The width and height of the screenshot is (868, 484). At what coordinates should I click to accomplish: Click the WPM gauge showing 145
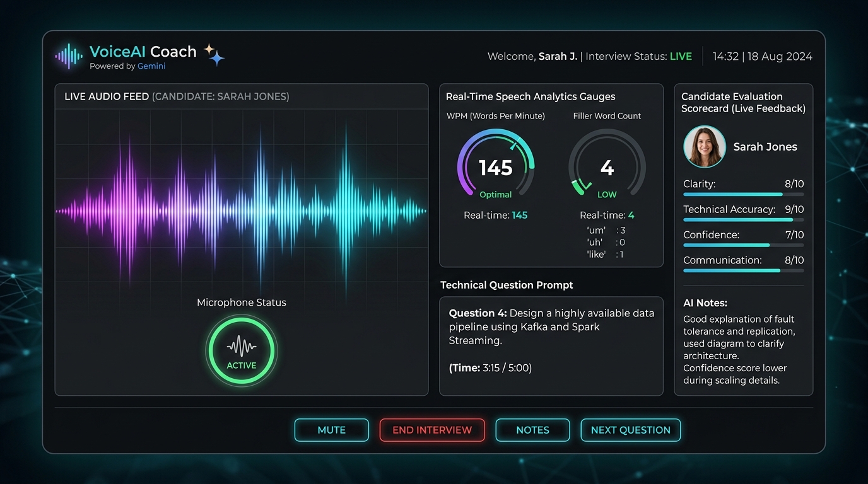[x=496, y=165]
